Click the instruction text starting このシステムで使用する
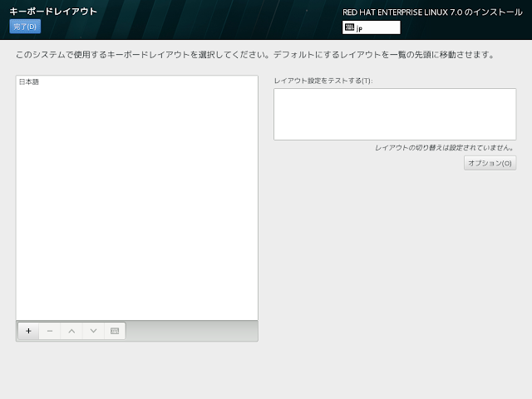 pyautogui.click(x=255, y=55)
